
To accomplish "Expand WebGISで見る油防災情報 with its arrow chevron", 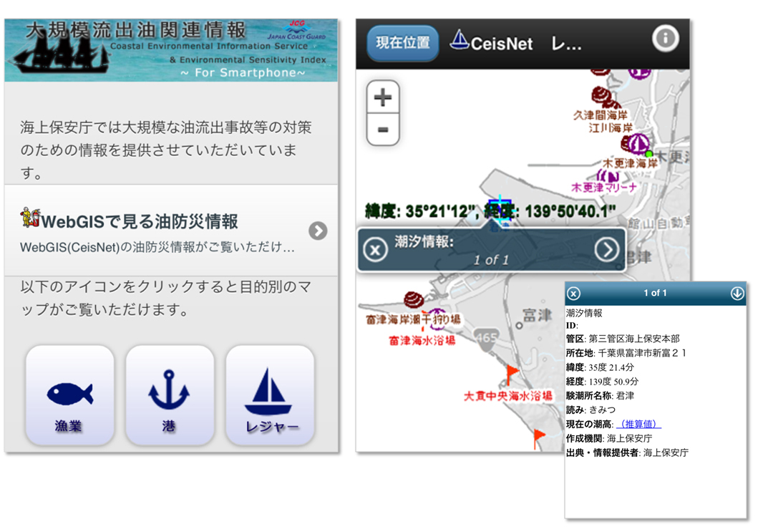I will (x=319, y=229).
